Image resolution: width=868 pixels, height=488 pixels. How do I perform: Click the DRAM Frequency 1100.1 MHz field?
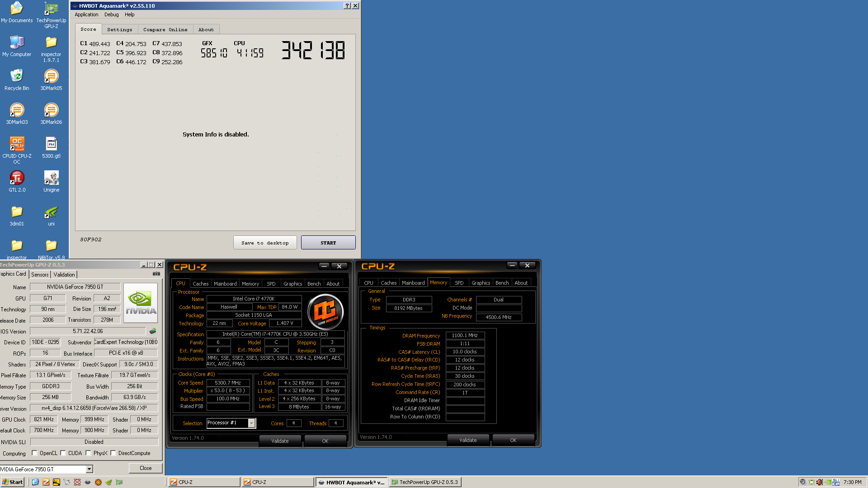[465, 335]
